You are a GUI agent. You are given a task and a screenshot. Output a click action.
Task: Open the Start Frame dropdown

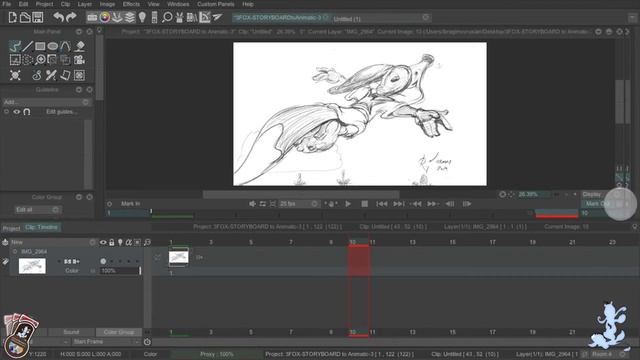pos(106,342)
